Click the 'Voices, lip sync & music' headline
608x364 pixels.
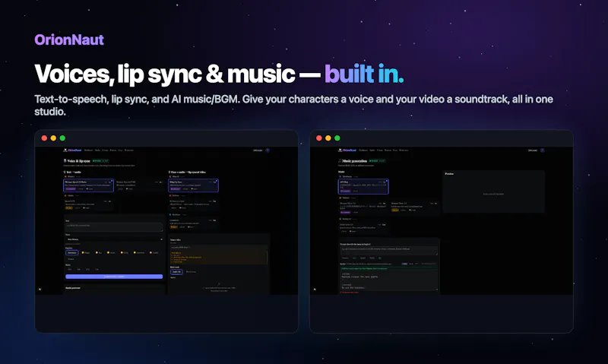(x=165, y=74)
